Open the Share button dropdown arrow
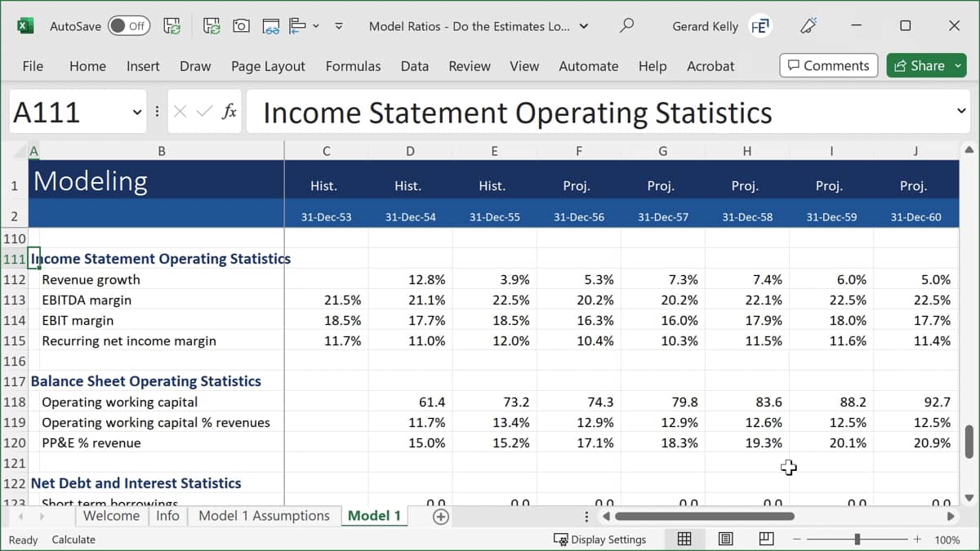Screen dimensions: 980x551 point(958,65)
